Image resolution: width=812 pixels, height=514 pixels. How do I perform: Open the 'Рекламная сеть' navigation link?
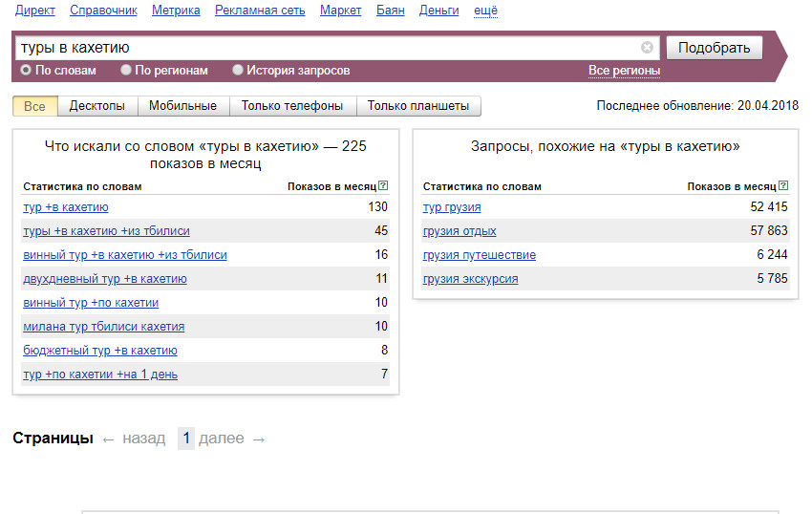click(x=260, y=10)
